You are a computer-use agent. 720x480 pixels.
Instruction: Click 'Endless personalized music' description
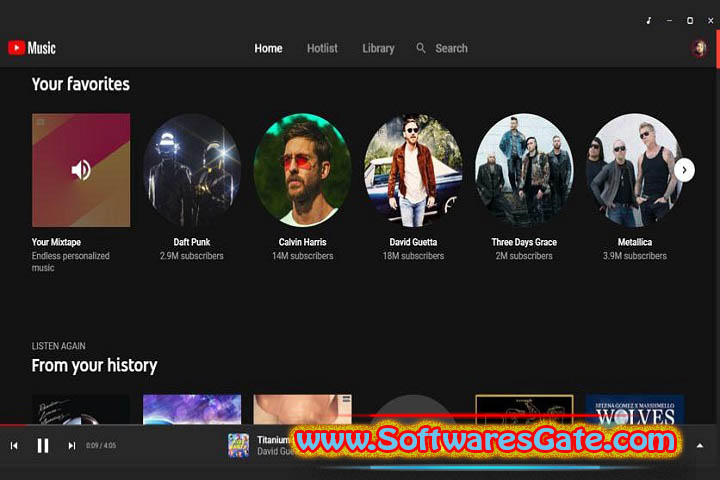(71, 262)
